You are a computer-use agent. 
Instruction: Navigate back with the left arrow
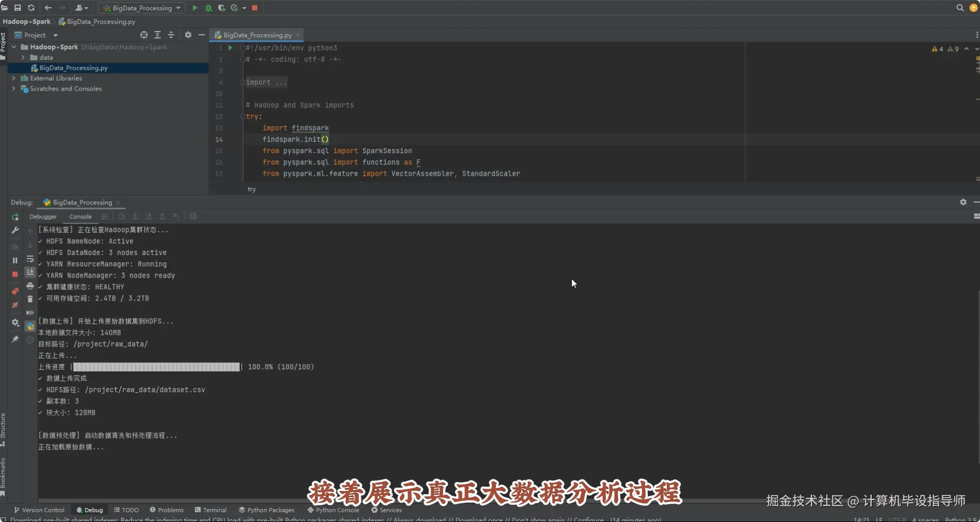(48, 8)
